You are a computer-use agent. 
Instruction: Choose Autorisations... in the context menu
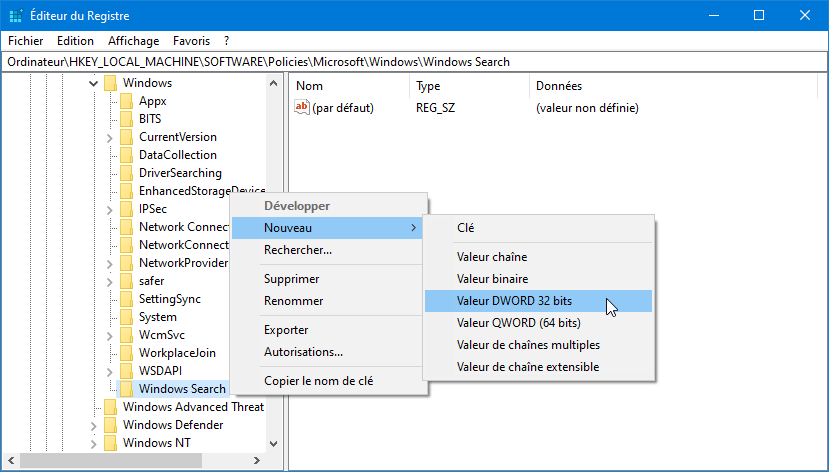click(327, 352)
